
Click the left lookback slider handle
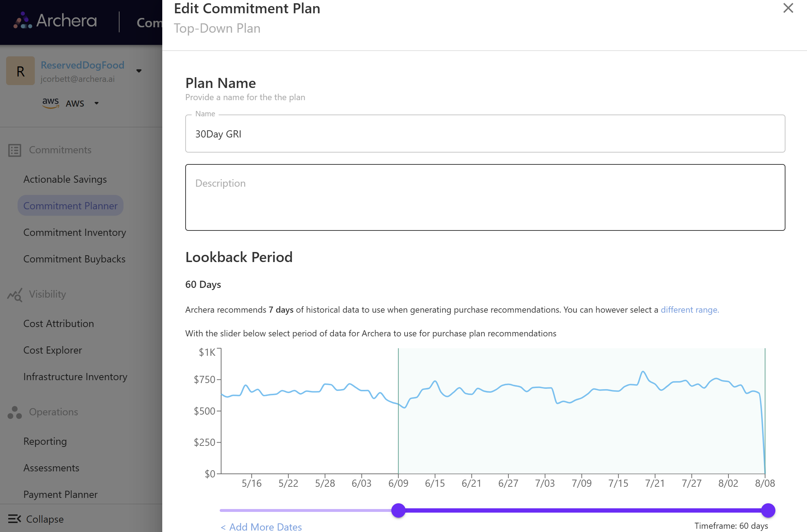[x=398, y=510]
